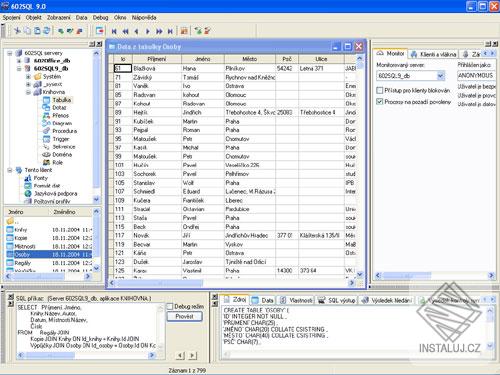Open the Nápověda menu

click(x=144, y=17)
